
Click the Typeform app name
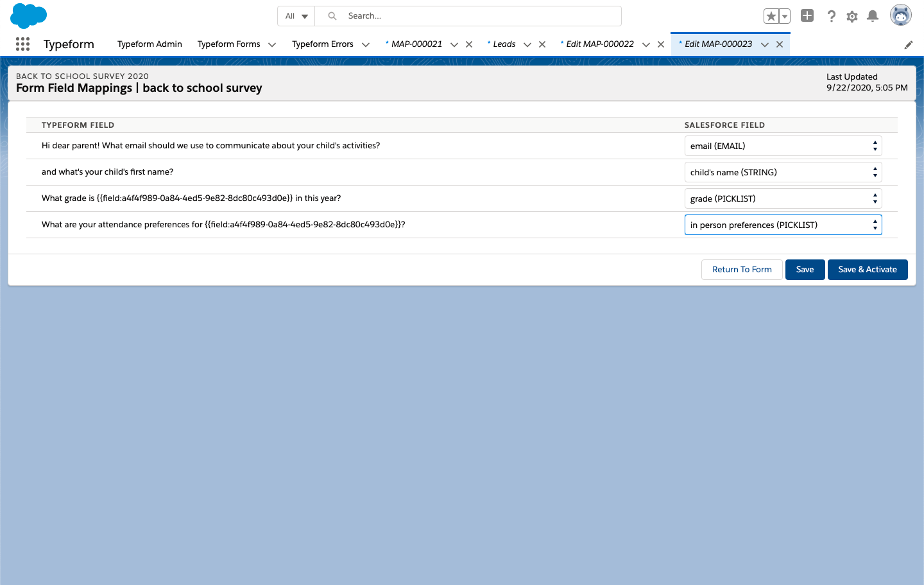(x=69, y=44)
